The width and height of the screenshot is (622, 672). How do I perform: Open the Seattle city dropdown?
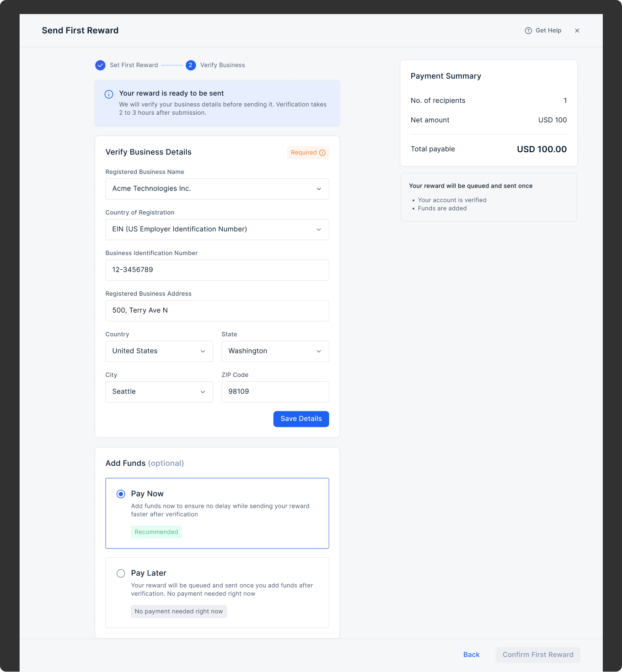point(159,392)
